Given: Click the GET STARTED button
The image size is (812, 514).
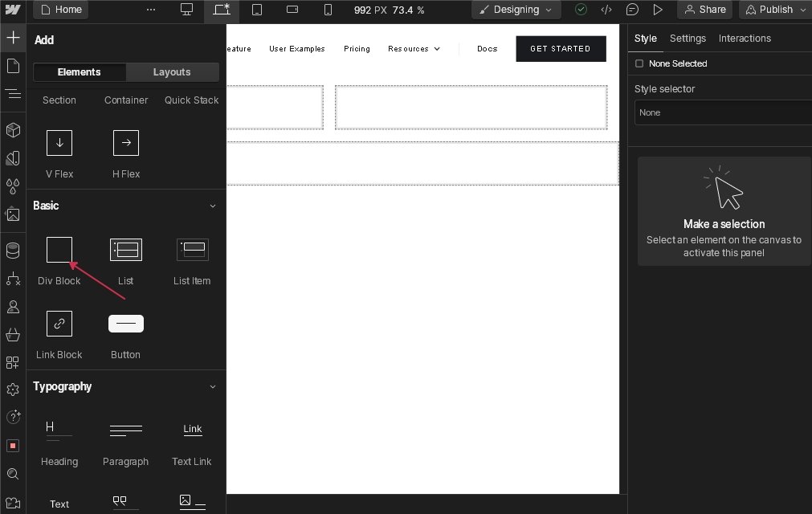Looking at the screenshot, I should (x=560, y=49).
